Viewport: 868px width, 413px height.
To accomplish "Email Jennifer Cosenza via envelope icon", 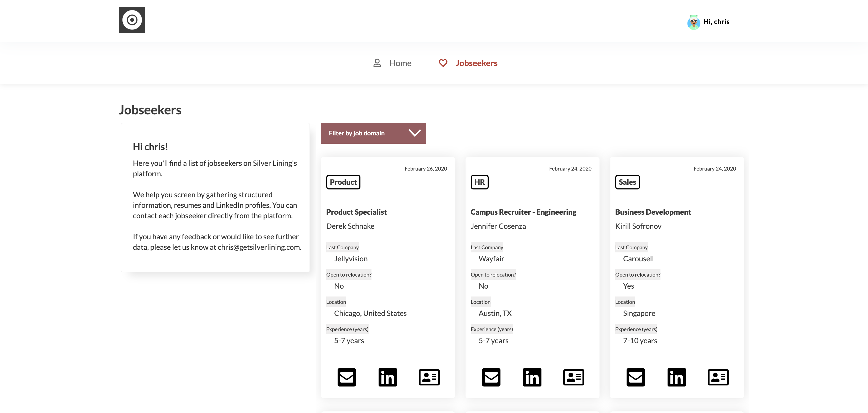I will (491, 377).
